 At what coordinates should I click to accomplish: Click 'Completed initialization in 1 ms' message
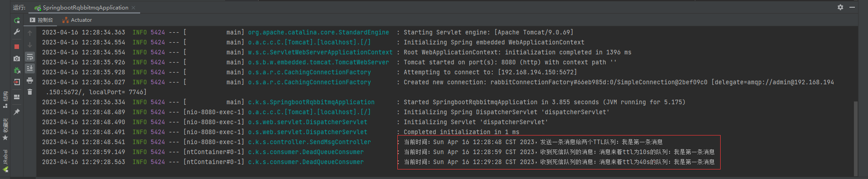(461, 132)
